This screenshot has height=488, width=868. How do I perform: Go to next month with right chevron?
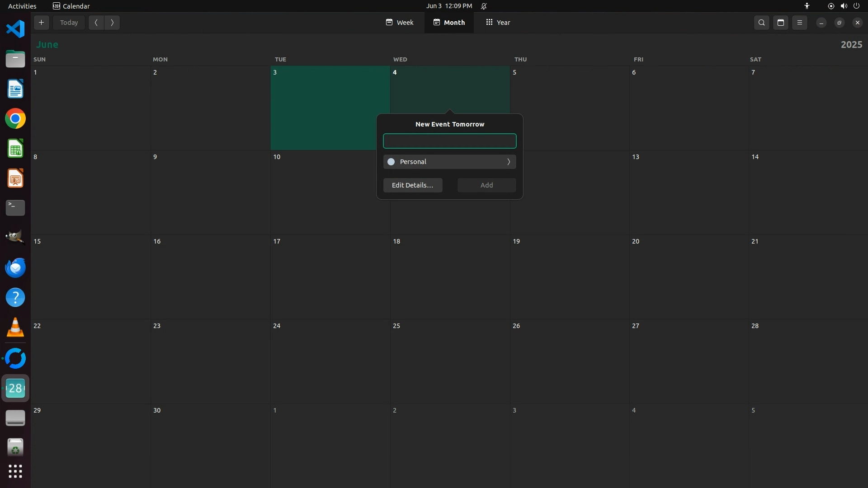pyautogui.click(x=112, y=23)
